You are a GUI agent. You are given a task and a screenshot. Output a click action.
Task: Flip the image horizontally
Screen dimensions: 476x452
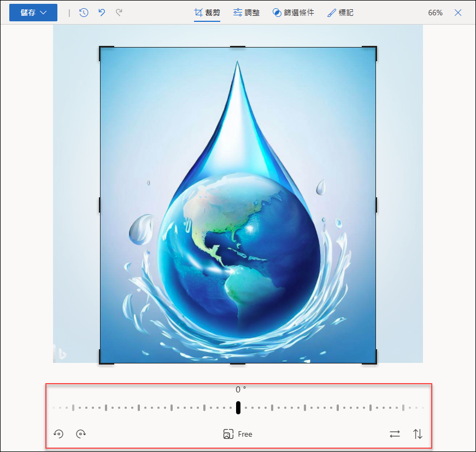pyautogui.click(x=395, y=434)
